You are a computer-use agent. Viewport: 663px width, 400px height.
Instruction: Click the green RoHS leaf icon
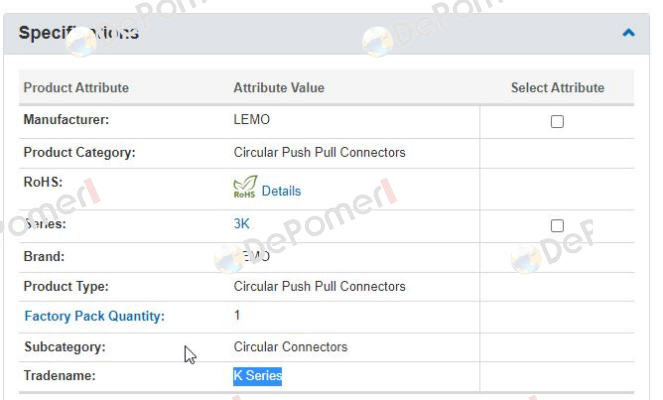pyautogui.click(x=244, y=188)
